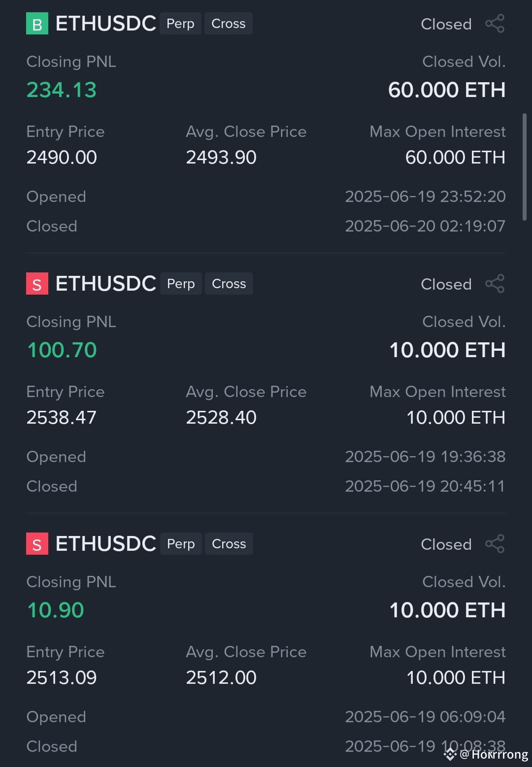Share the 234.13 PNL ETHUSDC position

pos(495,24)
